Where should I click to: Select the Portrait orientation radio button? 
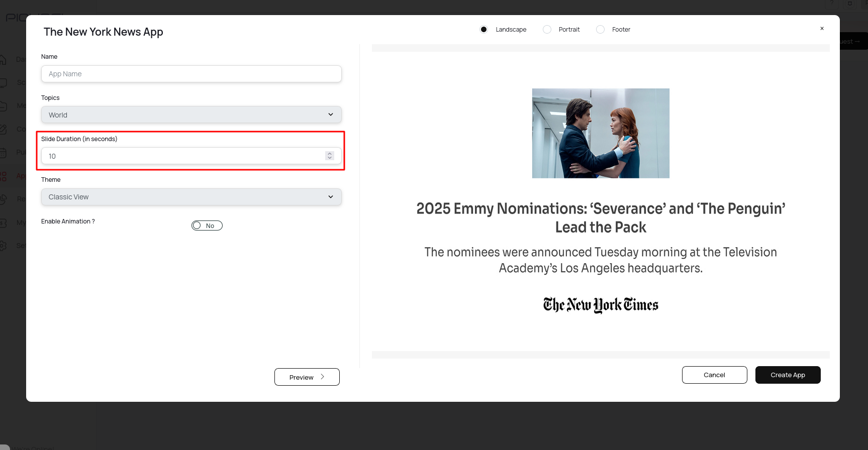point(547,30)
